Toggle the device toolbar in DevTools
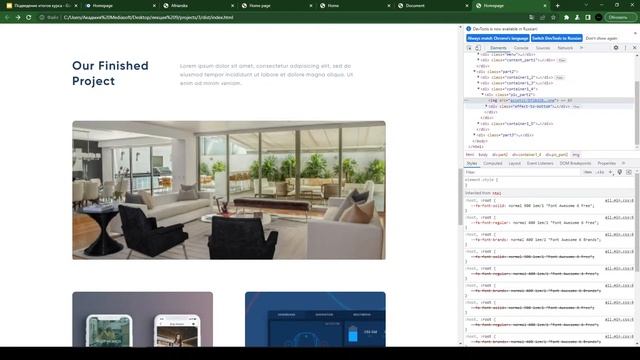 pos(478,48)
